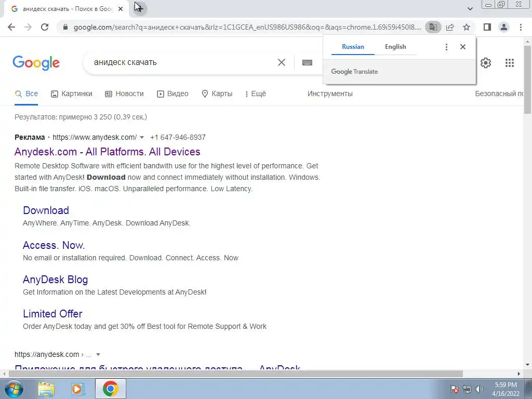Click the ad phone number +1 647-946-8937
The width and height of the screenshot is (532, 399).
178,137
